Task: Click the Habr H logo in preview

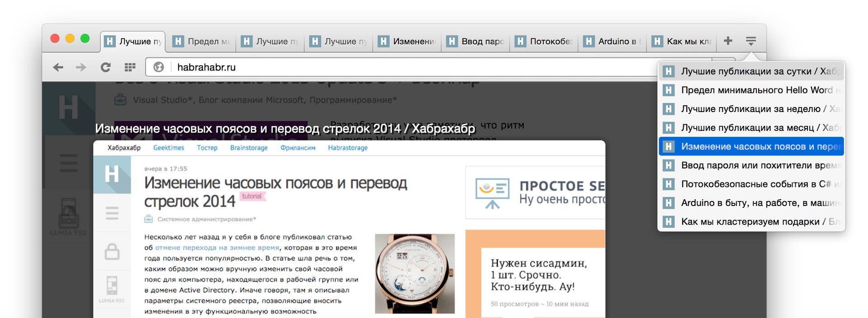Action: pos(112,174)
